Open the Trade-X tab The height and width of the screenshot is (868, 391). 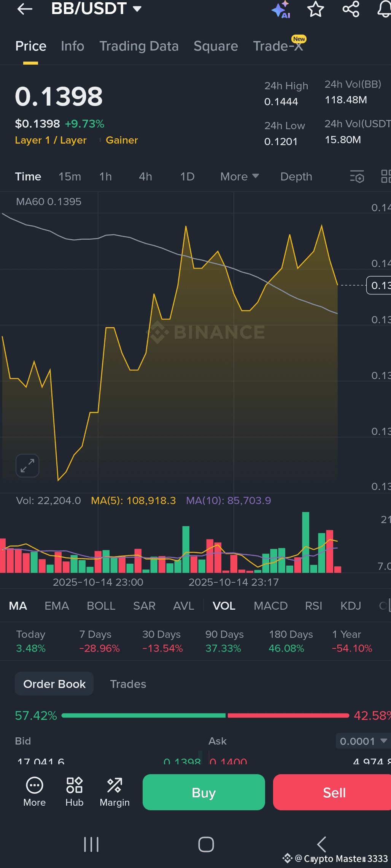(x=278, y=46)
